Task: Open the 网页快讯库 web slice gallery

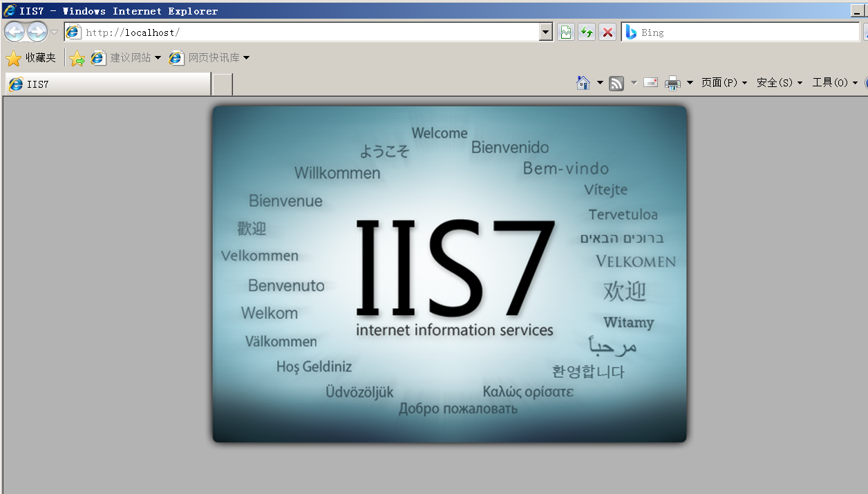Action: click(205, 58)
